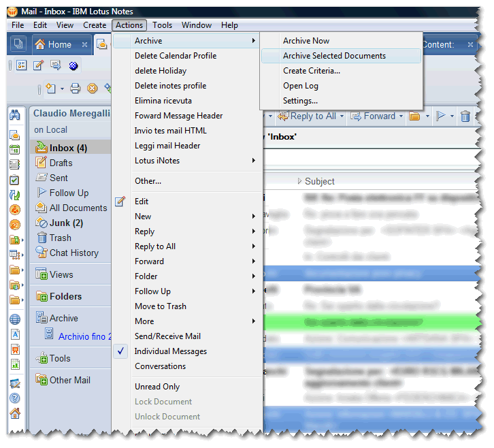Open the Lotus iNotes submenu
Screen dimensions: 494x448
(x=187, y=161)
